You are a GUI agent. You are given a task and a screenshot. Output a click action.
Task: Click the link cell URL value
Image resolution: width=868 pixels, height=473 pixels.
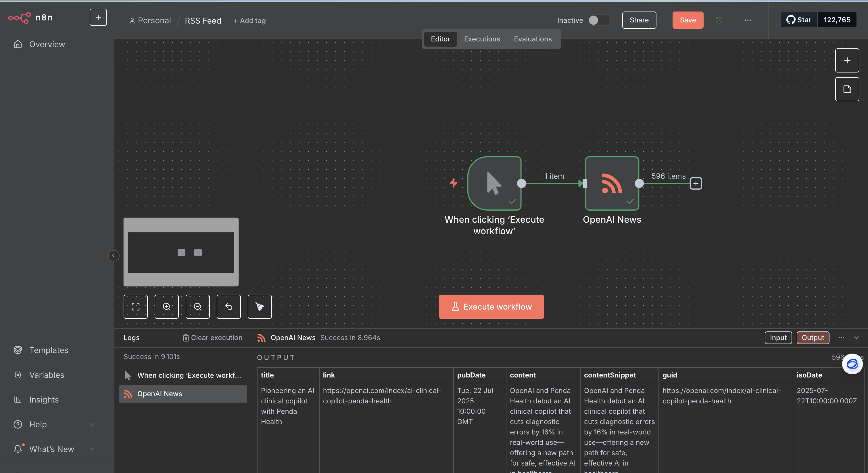[x=382, y=396]
